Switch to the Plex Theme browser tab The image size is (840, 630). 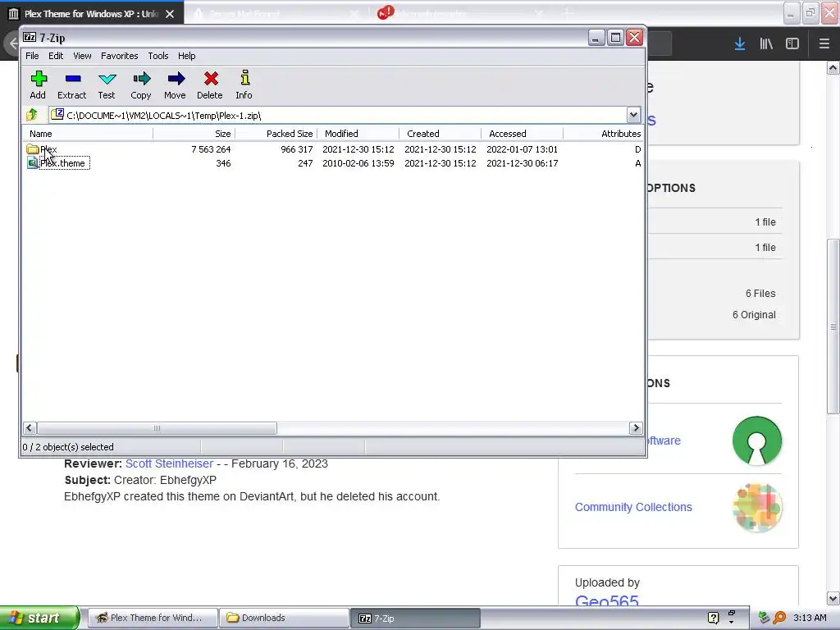pos(92,14)
